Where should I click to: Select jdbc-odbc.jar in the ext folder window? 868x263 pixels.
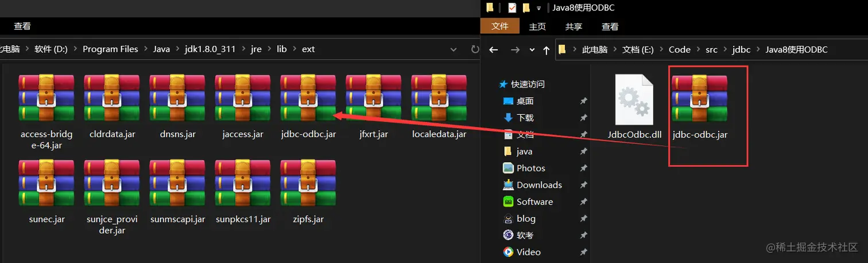308,98
